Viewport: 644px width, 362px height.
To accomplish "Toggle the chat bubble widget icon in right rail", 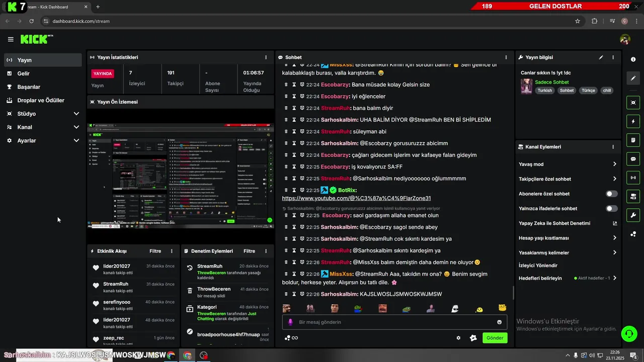I will tap(633, 159).
